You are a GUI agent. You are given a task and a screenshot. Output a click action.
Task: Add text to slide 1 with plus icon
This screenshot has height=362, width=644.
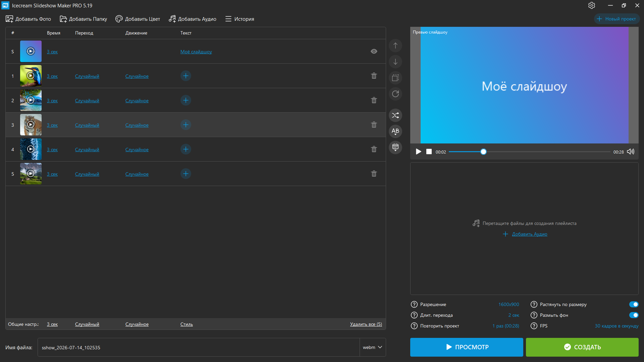click(x=186, y=76)
